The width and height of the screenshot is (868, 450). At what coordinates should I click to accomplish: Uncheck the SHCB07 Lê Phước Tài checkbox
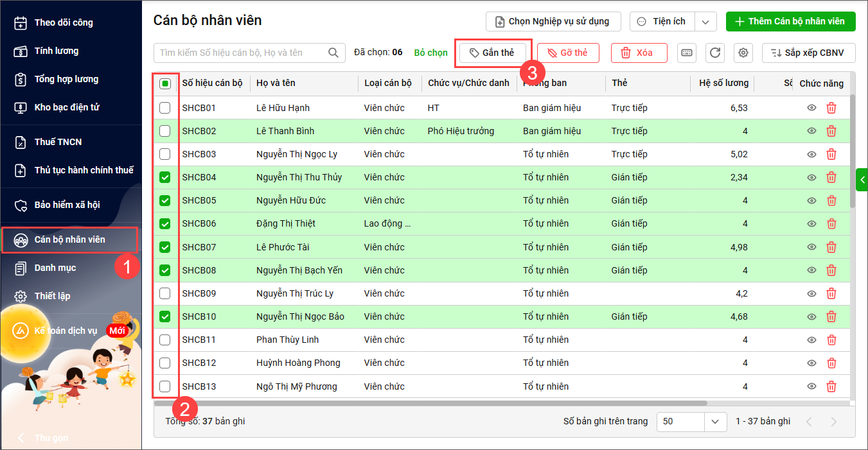[x=165, y=247]
